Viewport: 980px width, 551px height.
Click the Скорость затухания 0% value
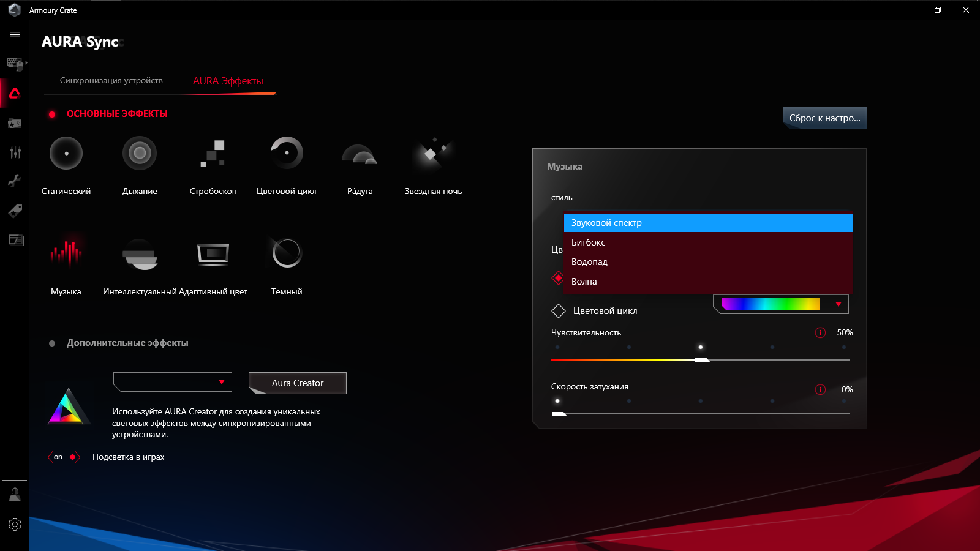(847, 389)
